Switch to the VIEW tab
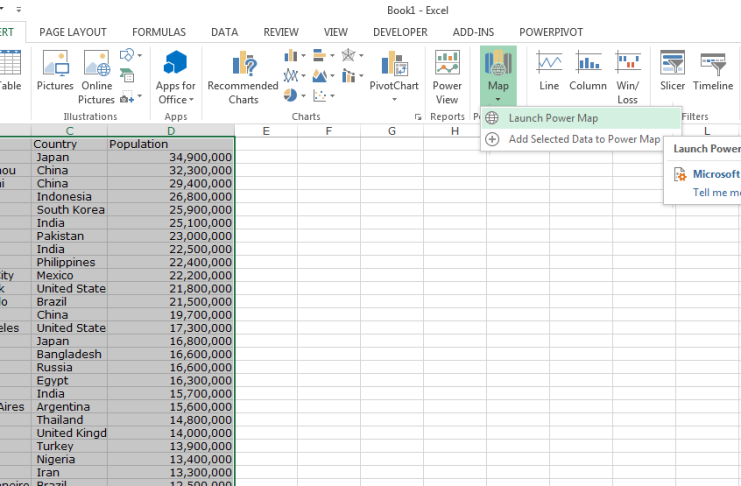Image resolution: width=741 pixels, height=486 pixels. pyautogui.click(x=336, y=32)
